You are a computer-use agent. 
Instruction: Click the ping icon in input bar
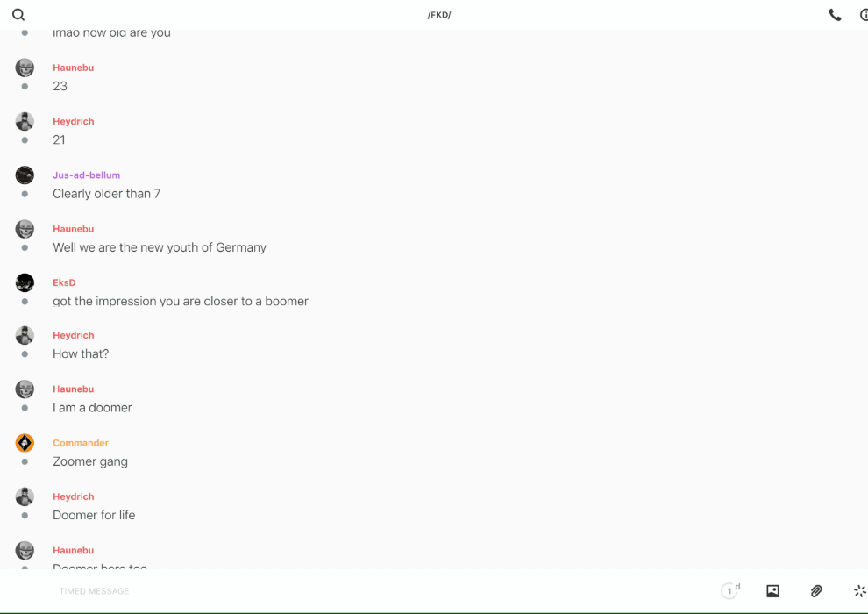860,590
